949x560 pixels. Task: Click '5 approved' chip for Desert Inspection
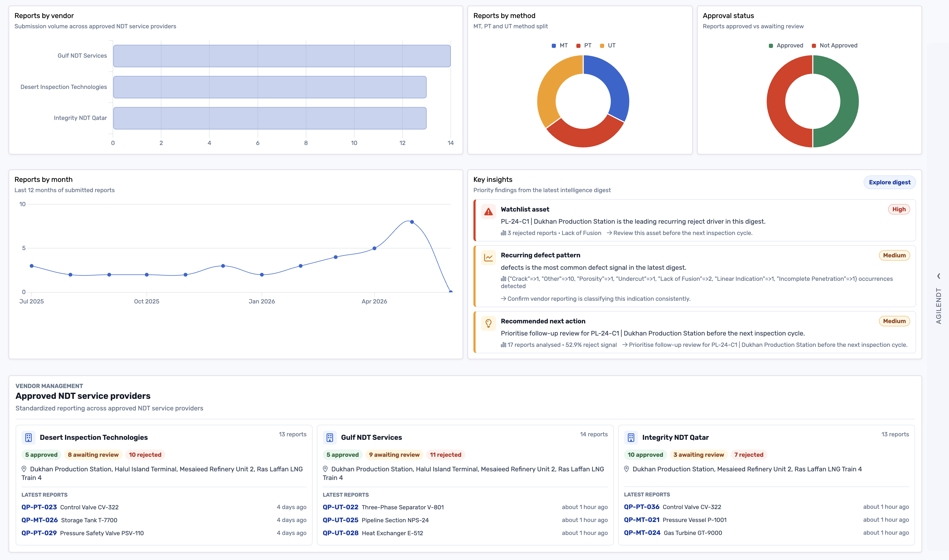[41, 455]
